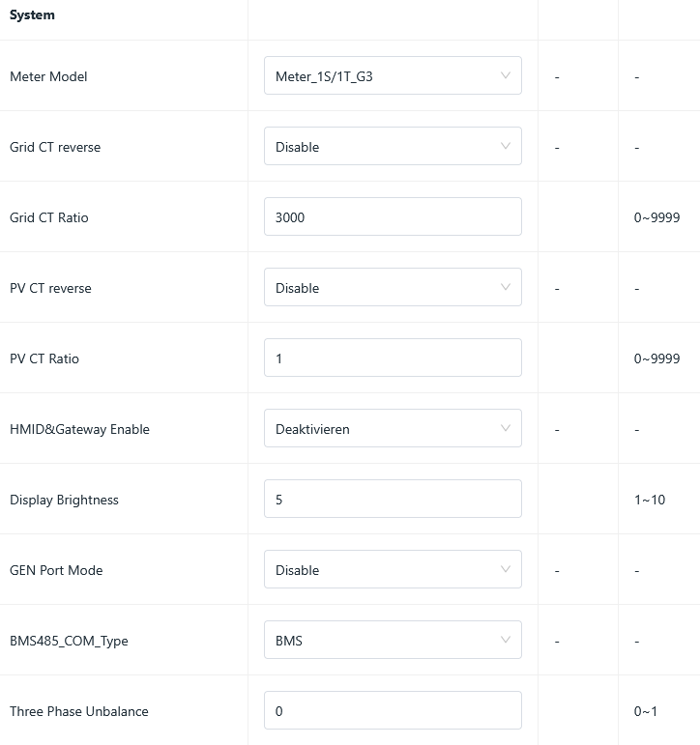Viewport: 700px width, 745px height.
Task: Click the Three Phase Unbalance label
Action: (78, 711)
